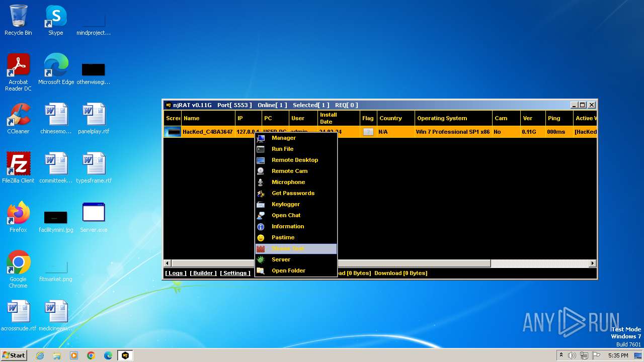
Task: Choose Manager from the context menu
Action: pyautogui.click(x=296, y=138)
